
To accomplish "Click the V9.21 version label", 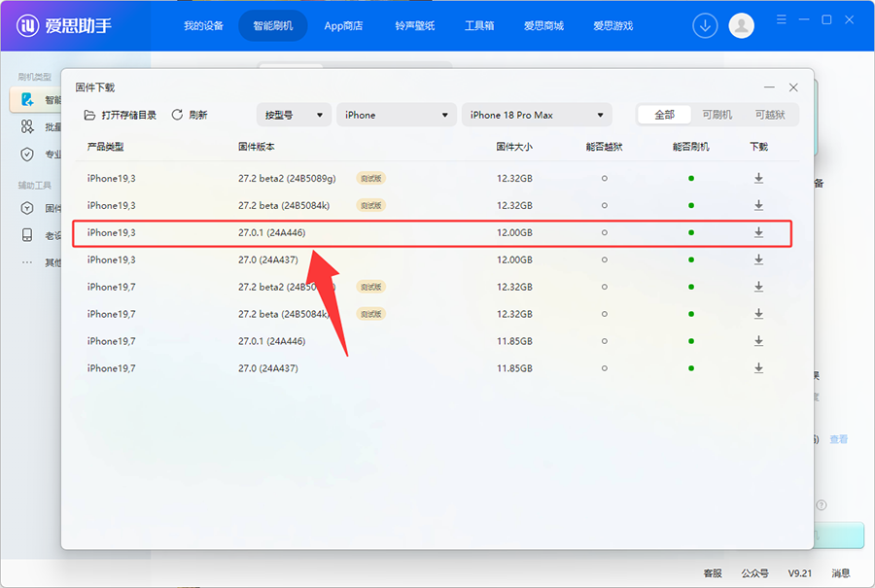I will click(x=800, y=573).
